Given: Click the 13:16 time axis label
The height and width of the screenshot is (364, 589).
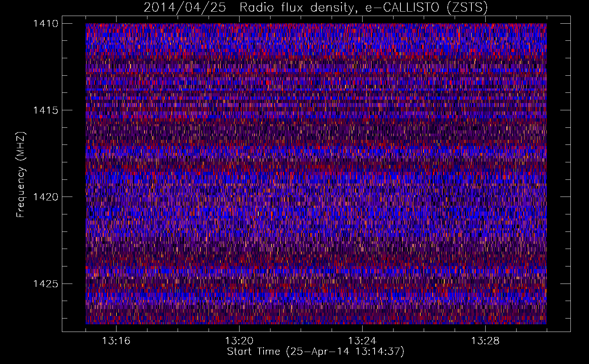Looking at the screenshot, I should (x=116, y=341).
